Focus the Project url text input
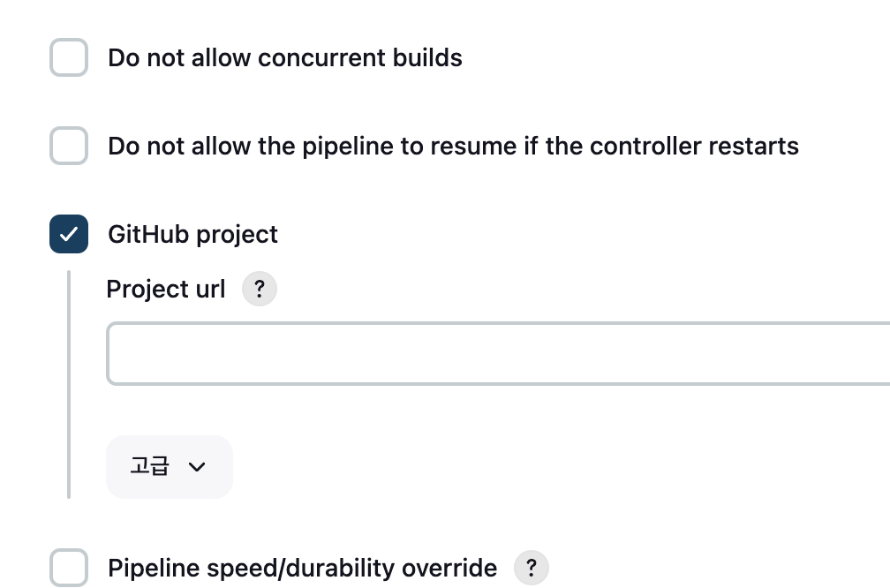 [x=498, y=353]
